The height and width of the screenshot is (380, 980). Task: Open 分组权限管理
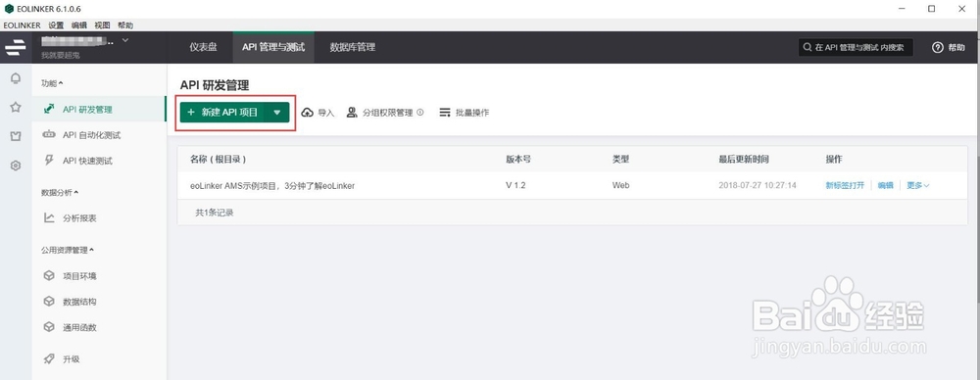coord(380,113)
